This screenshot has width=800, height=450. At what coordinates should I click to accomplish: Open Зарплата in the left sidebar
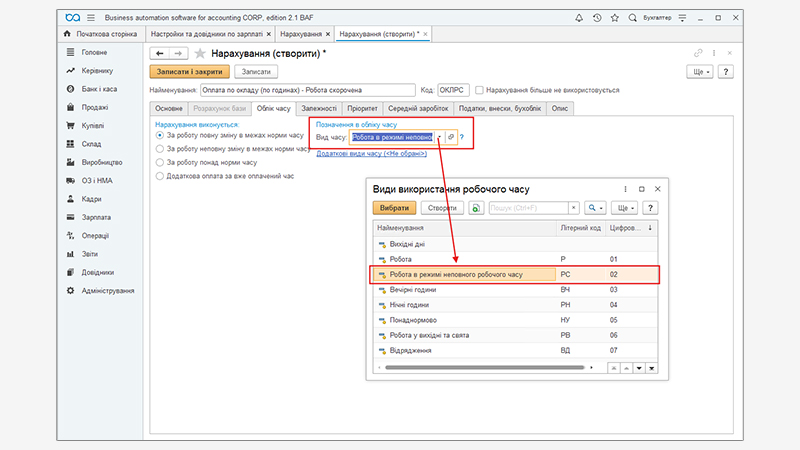click(x=95, y=216)
